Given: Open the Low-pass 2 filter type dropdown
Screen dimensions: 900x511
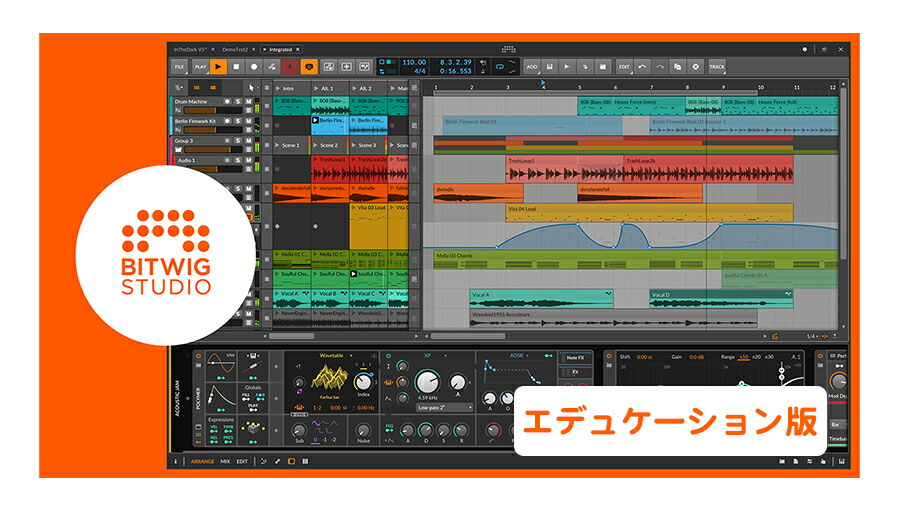Looking at the screenshot, I should tap(444, 408).
